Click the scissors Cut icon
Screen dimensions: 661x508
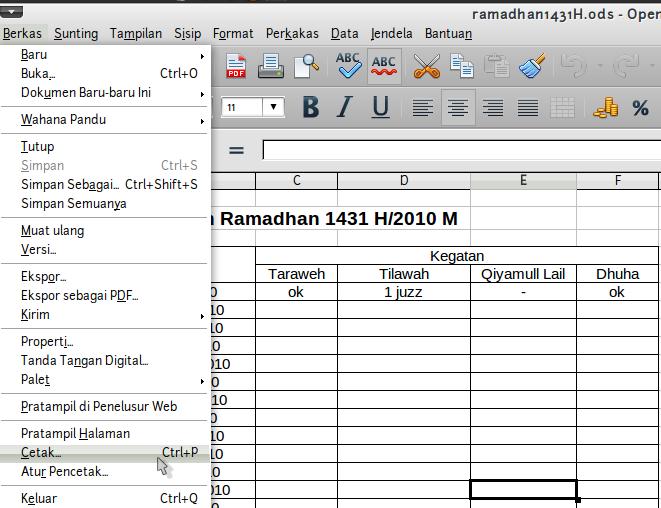point(426,67)
